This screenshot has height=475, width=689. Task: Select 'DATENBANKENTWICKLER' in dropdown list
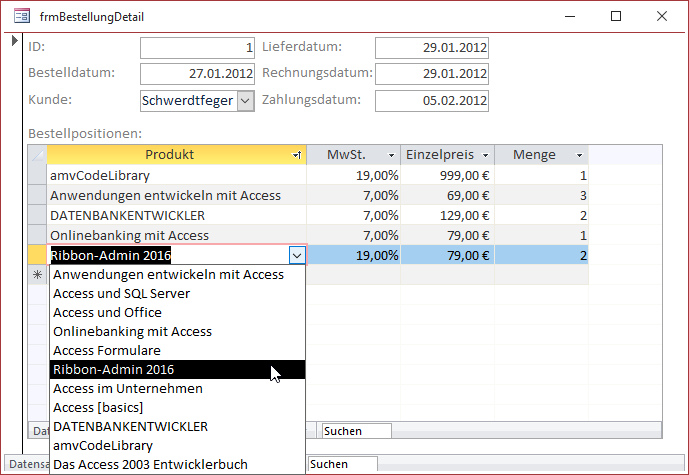point(178,426)
